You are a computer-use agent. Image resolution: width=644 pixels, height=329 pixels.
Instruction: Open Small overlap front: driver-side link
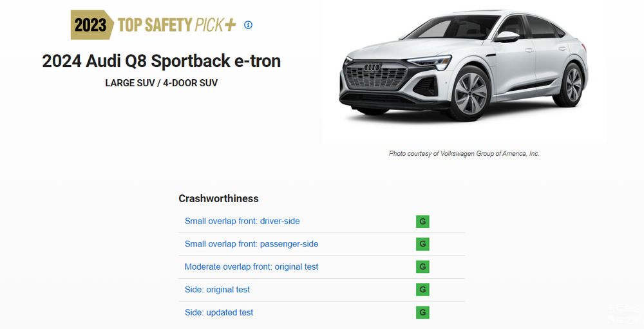point(242,221)
